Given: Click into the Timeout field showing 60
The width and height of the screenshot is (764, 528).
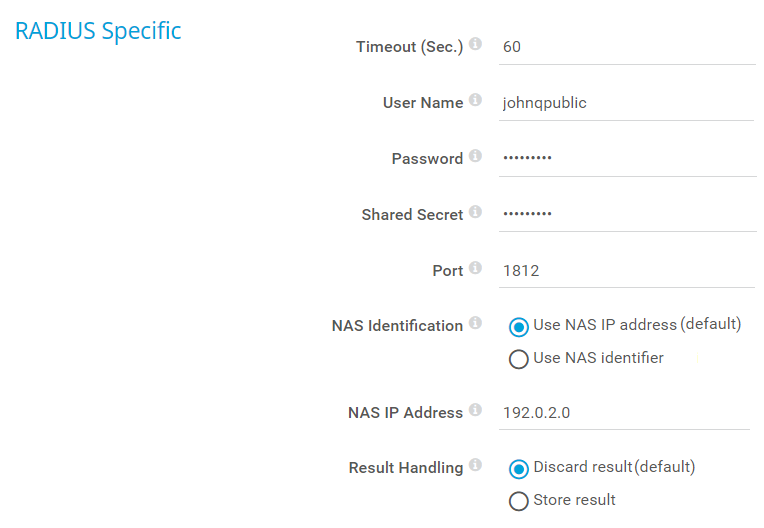Looking at the screenshot, I should click(x=627, y=47).
